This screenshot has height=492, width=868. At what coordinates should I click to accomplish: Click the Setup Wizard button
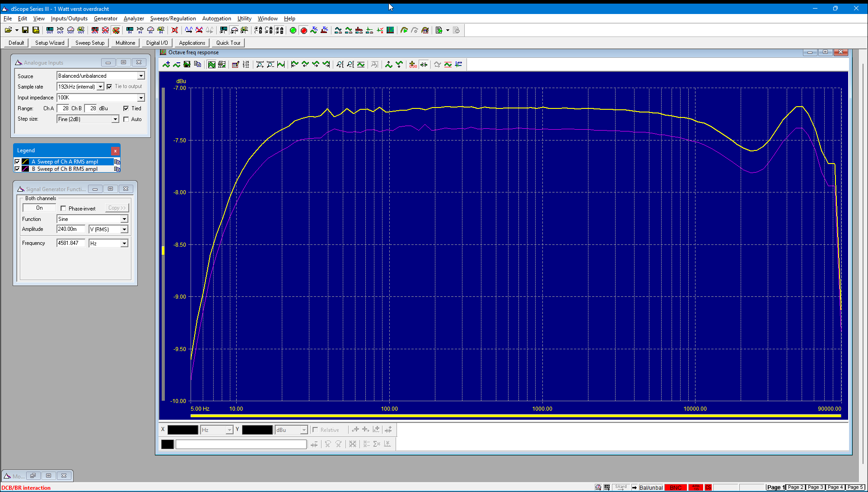(50, 43)
